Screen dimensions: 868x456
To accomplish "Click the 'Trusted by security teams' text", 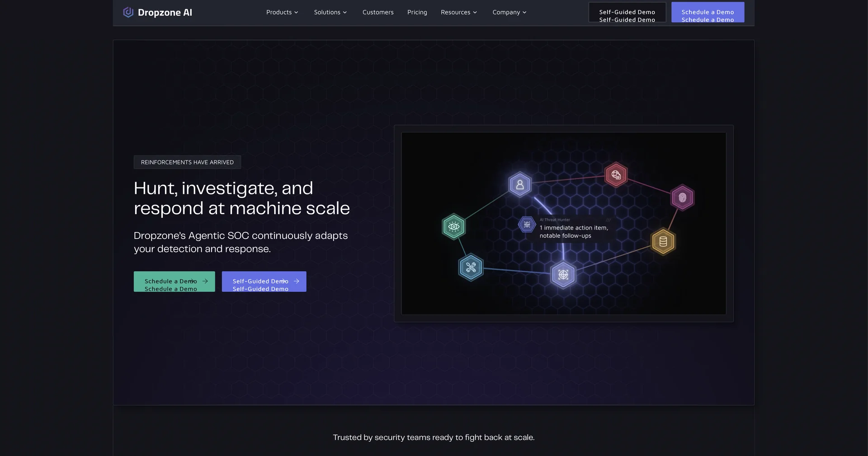I will 434,437.
